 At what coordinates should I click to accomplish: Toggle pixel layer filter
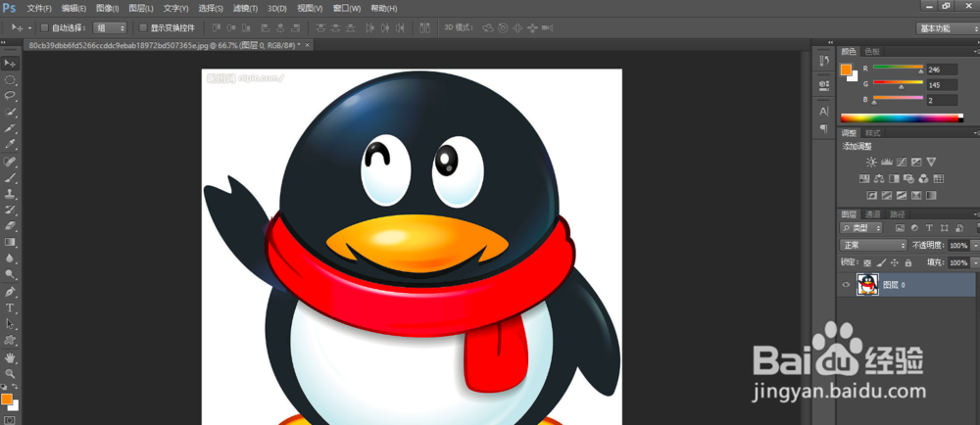point(900,228)
